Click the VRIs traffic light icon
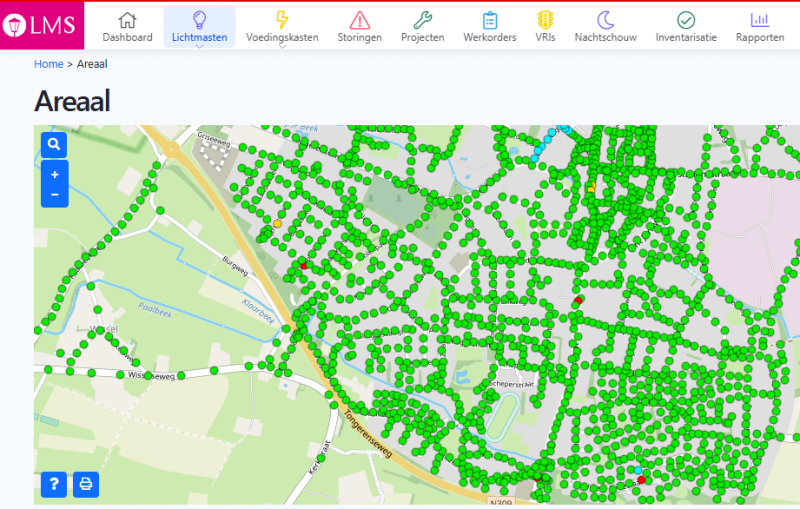This screenshot has width=800, height=509. (x=545, y=19)
